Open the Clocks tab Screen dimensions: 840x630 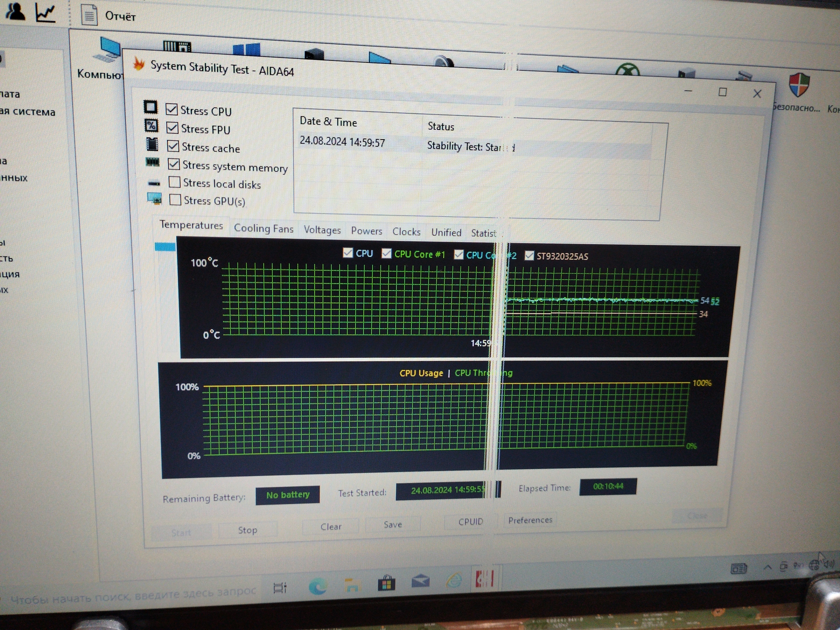406,232
